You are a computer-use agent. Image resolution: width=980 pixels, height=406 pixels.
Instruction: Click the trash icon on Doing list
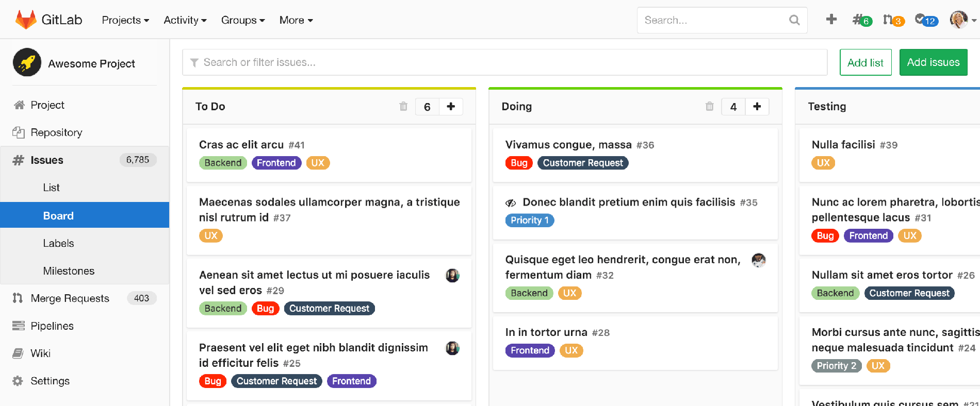click(710, 106)
